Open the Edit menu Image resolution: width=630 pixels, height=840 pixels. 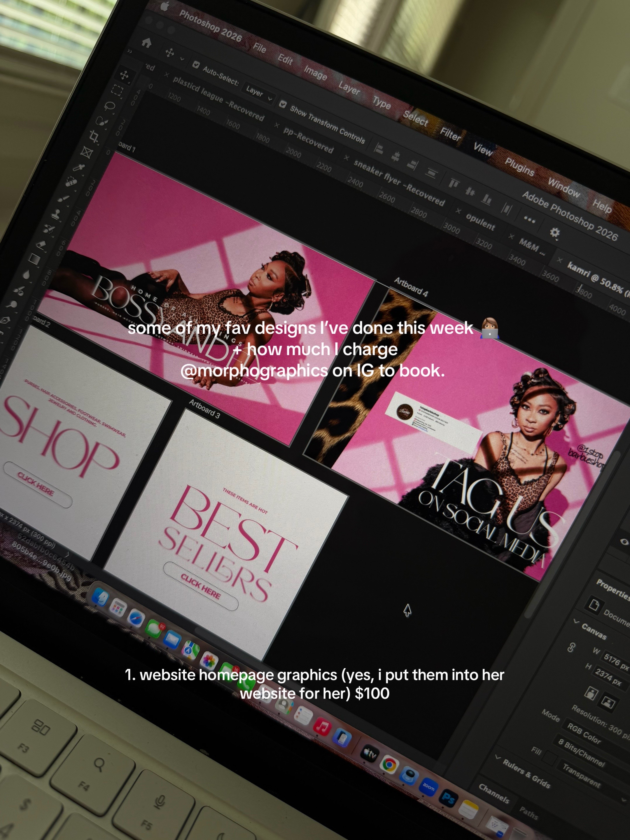pyautogui.click(x=285, y=59)
